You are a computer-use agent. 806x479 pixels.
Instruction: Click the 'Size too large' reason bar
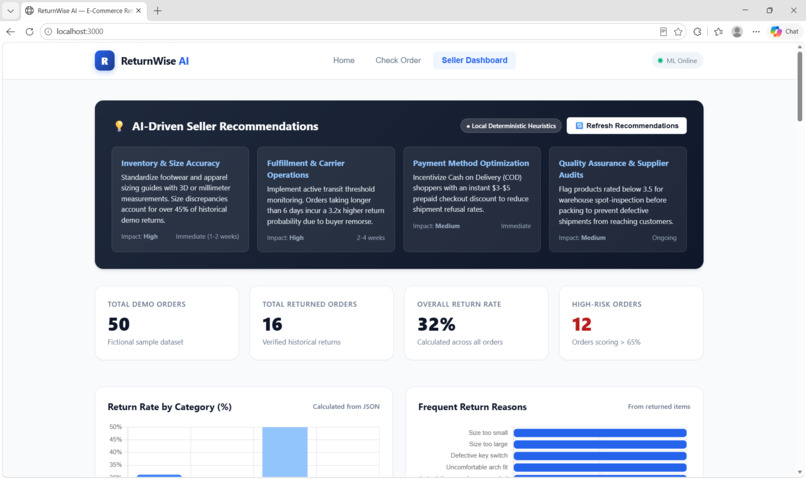(600, 444)
